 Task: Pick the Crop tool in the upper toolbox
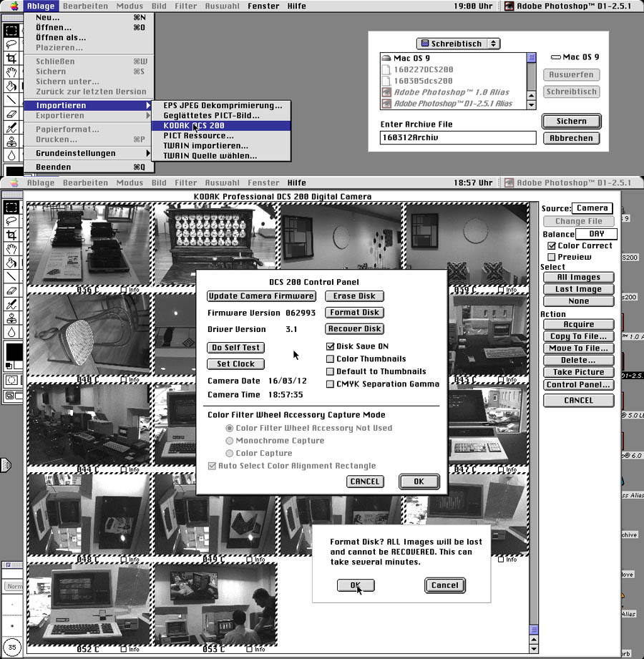11,58
